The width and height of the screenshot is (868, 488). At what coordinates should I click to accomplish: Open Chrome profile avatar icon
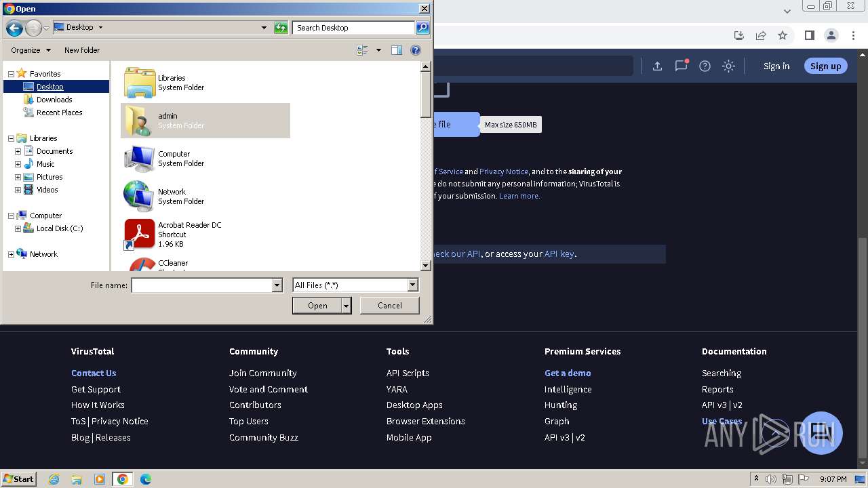(831, 35)
